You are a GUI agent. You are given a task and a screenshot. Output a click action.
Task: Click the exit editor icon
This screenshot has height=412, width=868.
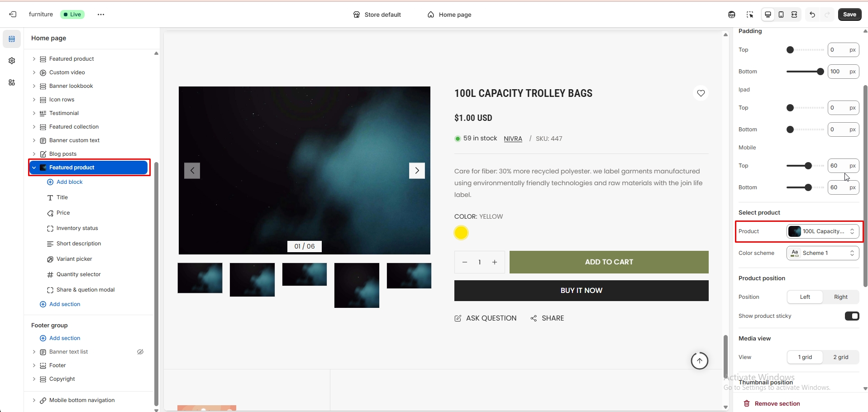[x=13, y=14]
